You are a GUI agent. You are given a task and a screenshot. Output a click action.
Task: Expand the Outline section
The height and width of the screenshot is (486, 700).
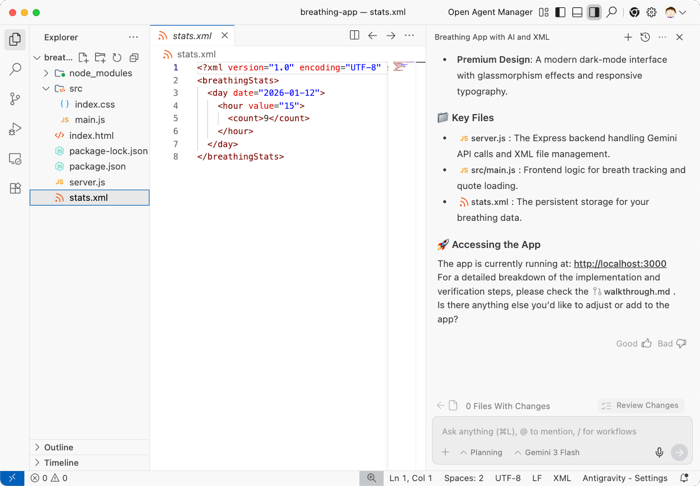pyautogui.click(x=59, y=447)
